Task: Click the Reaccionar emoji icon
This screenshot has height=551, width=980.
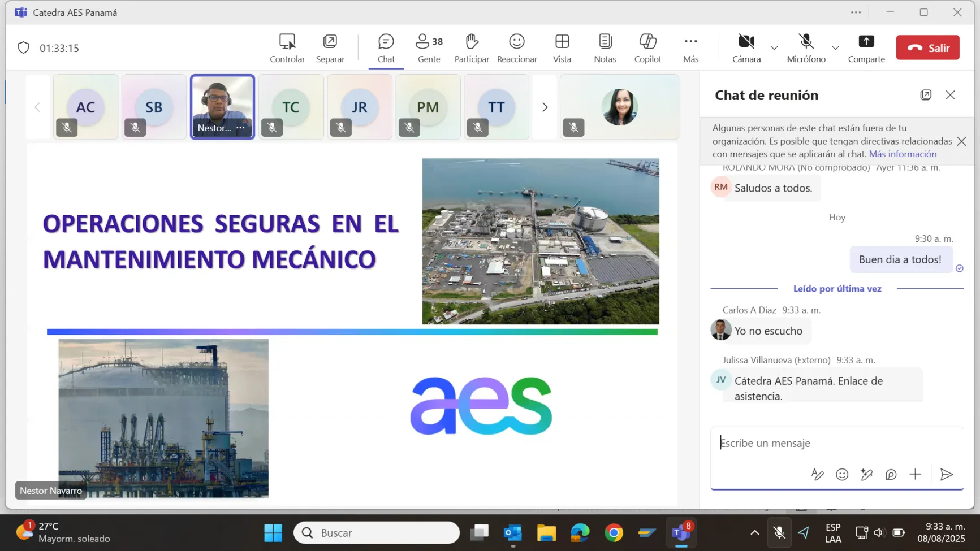Action: tap(516, 47)
